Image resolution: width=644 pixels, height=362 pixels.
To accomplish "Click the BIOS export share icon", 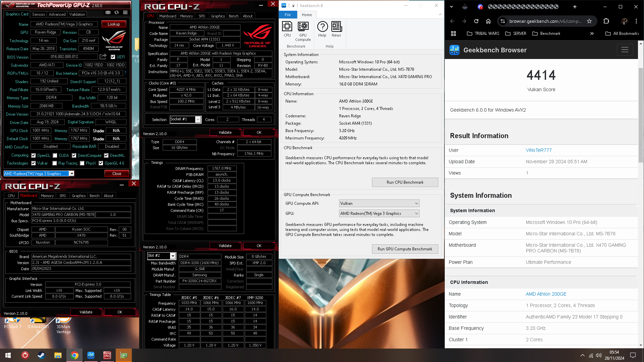I will pyautogui.click(x=103, y=57).
